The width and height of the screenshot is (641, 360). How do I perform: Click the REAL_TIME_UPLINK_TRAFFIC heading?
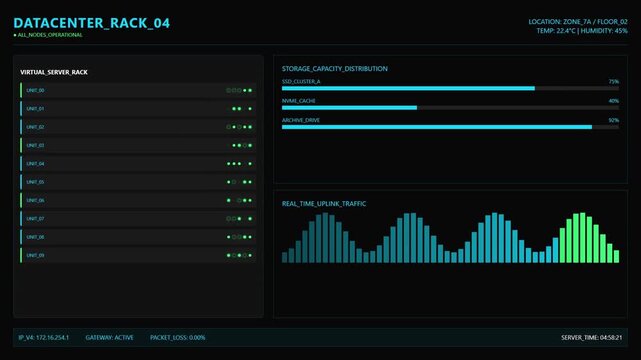point(324,203)
